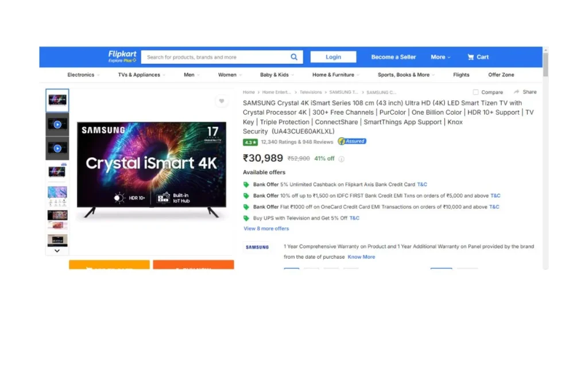Play the second product video thumbnail

57,149
